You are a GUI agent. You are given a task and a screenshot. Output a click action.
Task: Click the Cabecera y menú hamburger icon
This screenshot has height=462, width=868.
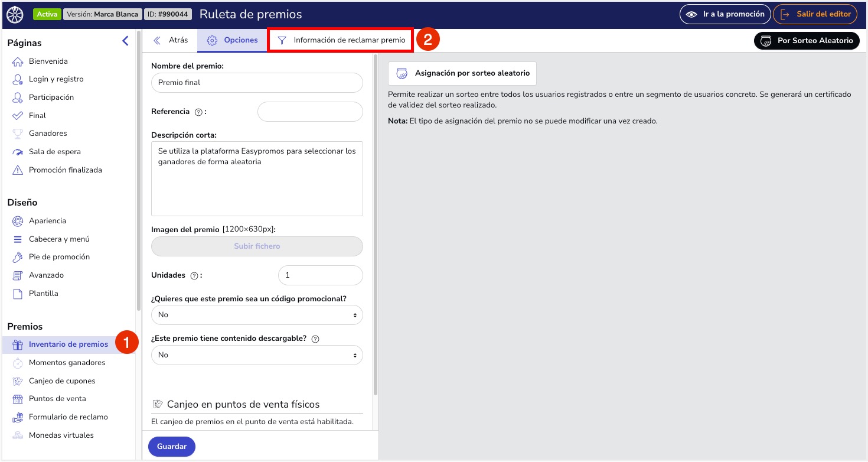click(18, 239)
